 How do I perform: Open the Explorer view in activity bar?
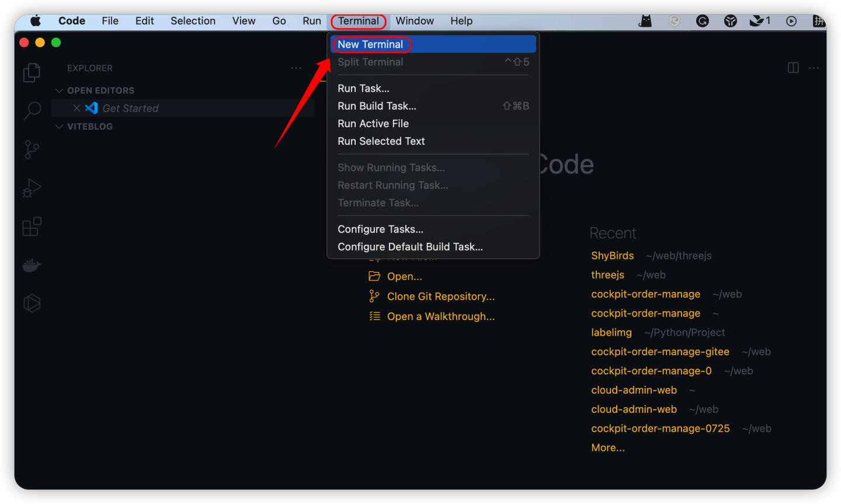(x=32, y=72)
